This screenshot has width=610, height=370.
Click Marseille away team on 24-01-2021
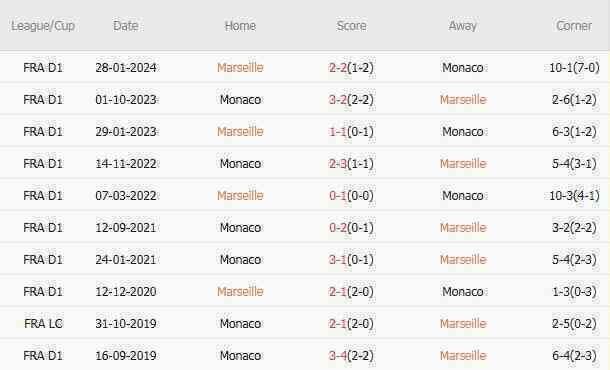(463, 260)
